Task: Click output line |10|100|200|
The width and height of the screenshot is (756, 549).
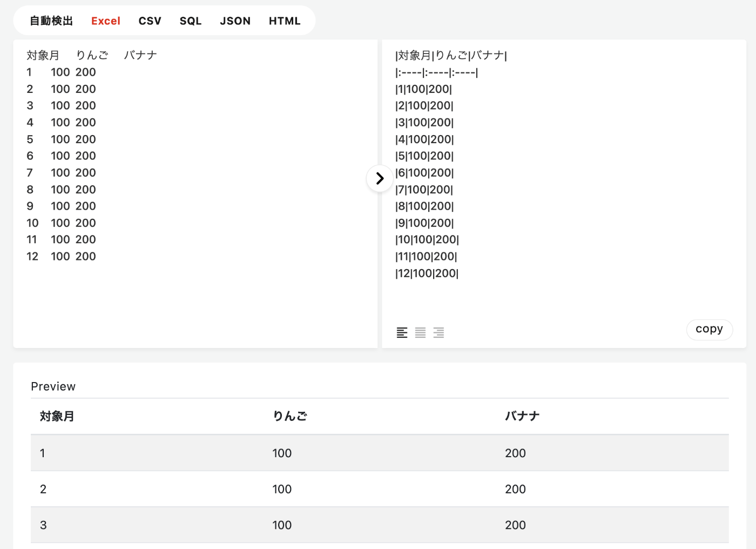Action: click(427, 240)
